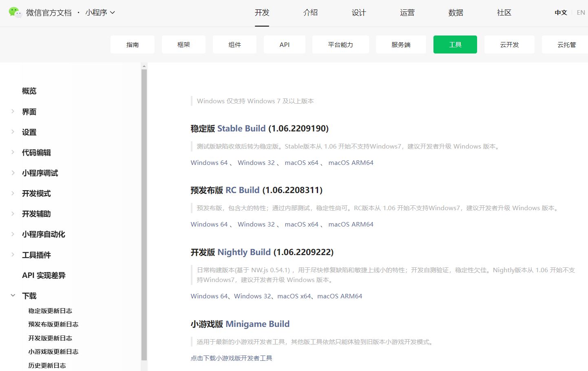Expand the 设置 sidebar section
This screenshot has width=588, height=371.
pos(13,132)
